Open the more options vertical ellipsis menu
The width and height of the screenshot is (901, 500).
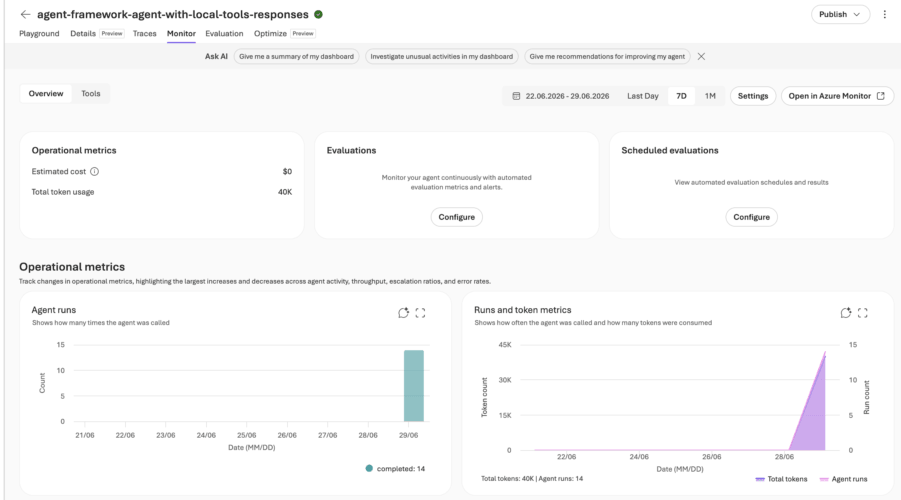coord(884,14)
